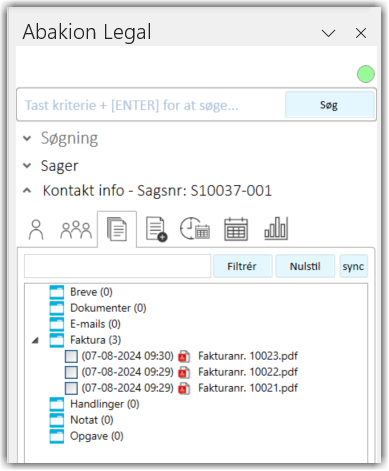Select the Breve (0) folder
389x471 pixels.
pyautogui.click(x=91, y=292)
